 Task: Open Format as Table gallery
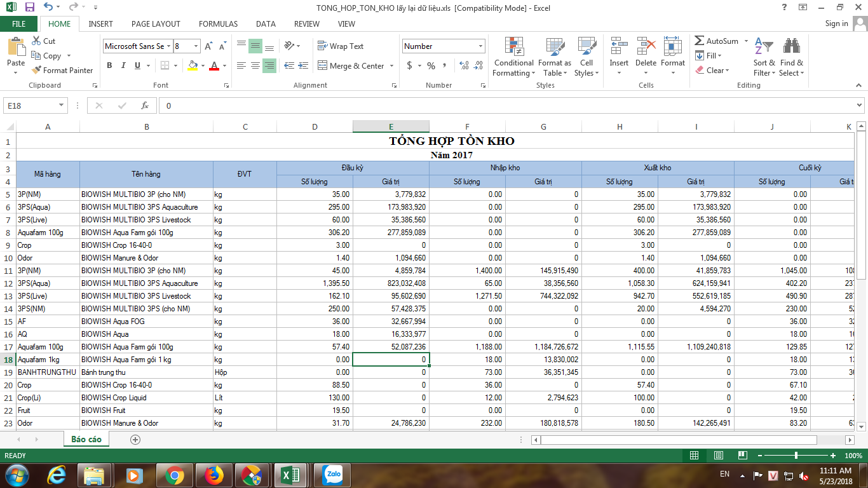click(555, 57)
